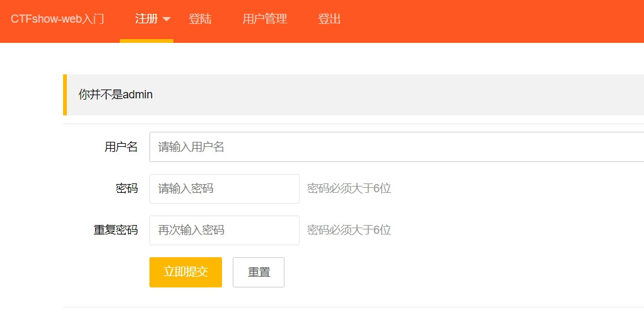This screenshot has height=312, width=644.
Task: Submit the form with 立即提交
Action: (185, 272)
